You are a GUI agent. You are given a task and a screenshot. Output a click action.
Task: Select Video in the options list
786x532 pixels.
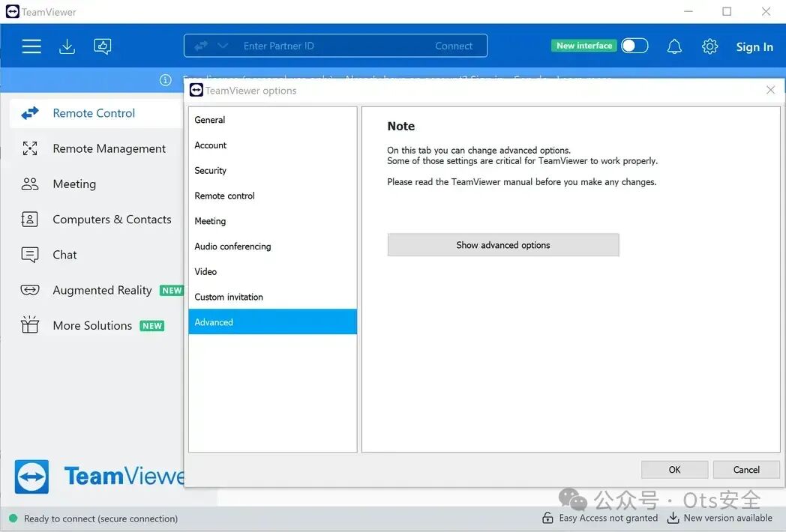point(273,272)
